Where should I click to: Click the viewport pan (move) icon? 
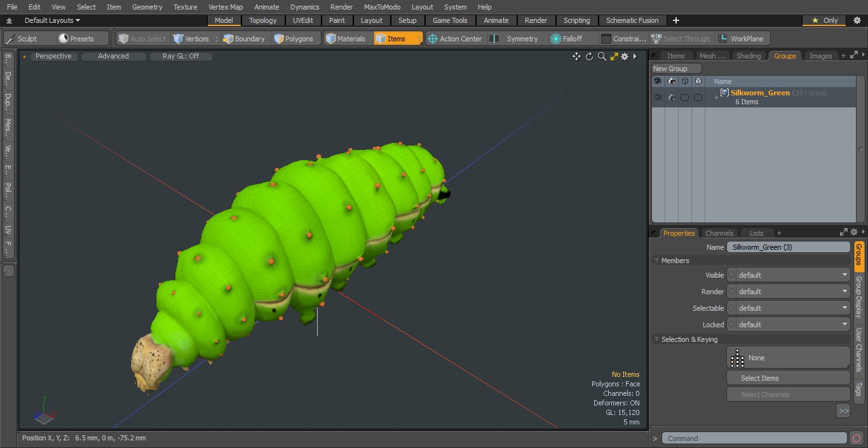click(x=576, y=57)
